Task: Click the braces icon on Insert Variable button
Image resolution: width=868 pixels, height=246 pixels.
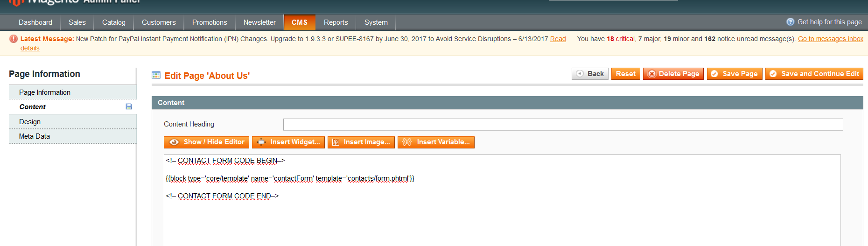Action: (x=407, y=142)
